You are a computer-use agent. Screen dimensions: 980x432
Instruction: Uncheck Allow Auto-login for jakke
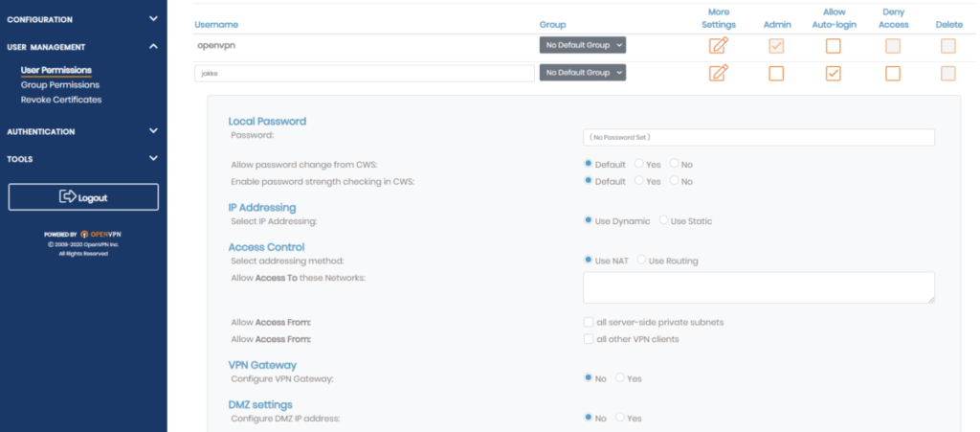pos(834,74)
